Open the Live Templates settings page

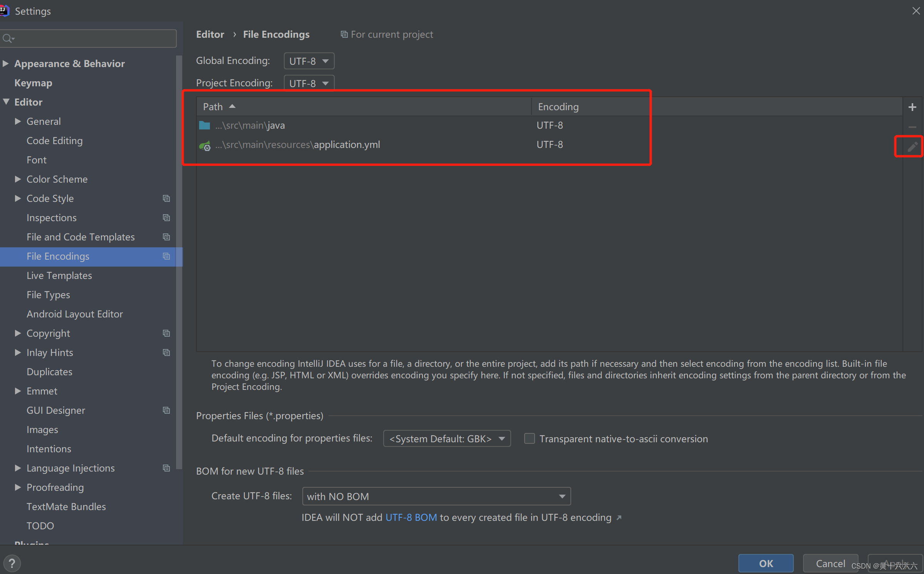click(x=59, y=275)
